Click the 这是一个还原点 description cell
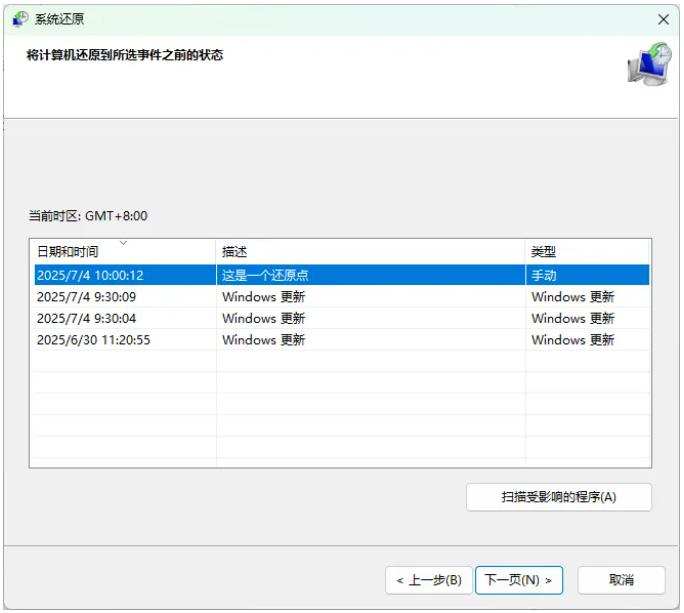The height and width of the screenshot is (613, 684). point(262,275)
